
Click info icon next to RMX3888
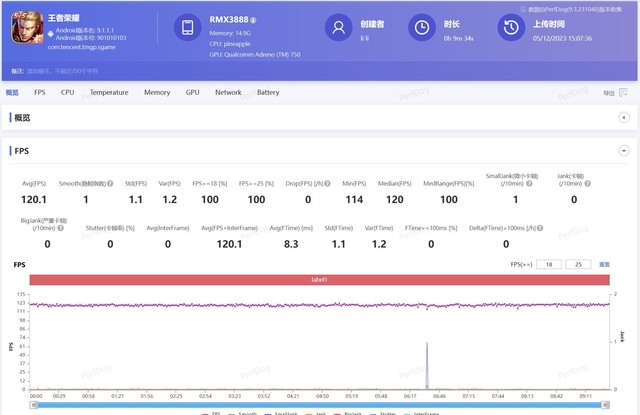253,20
